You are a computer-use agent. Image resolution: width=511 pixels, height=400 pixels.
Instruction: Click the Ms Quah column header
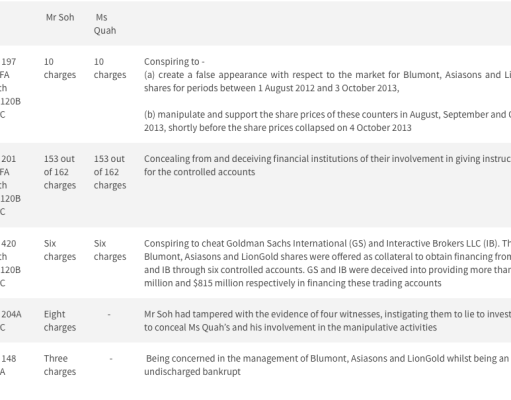[x=105, y=24]
